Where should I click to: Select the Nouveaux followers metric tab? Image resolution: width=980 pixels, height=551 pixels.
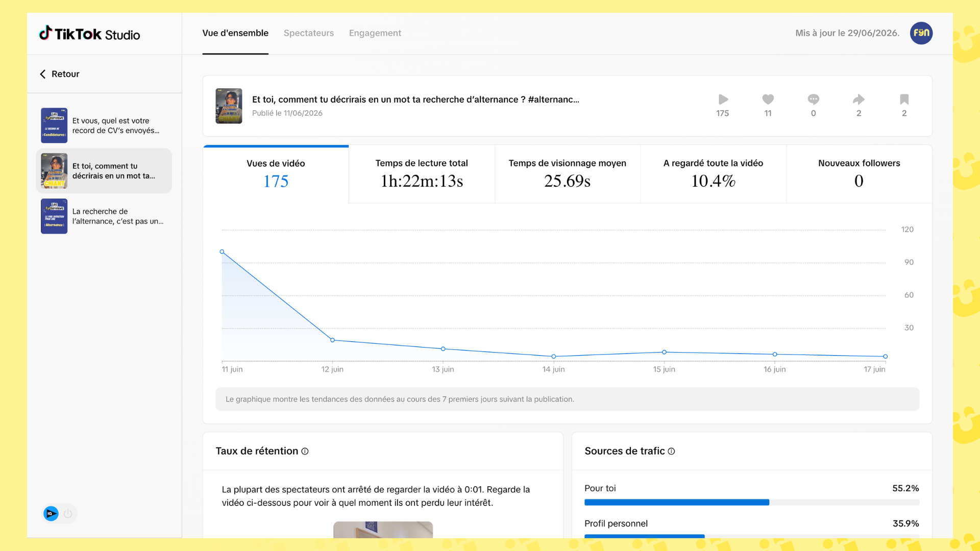859,174
